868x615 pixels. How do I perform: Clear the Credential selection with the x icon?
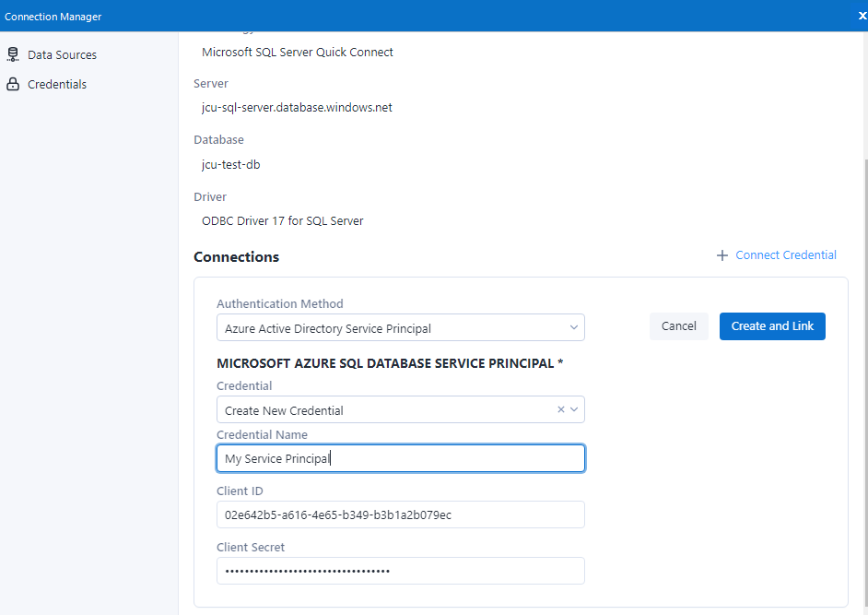tap(560, 409)
